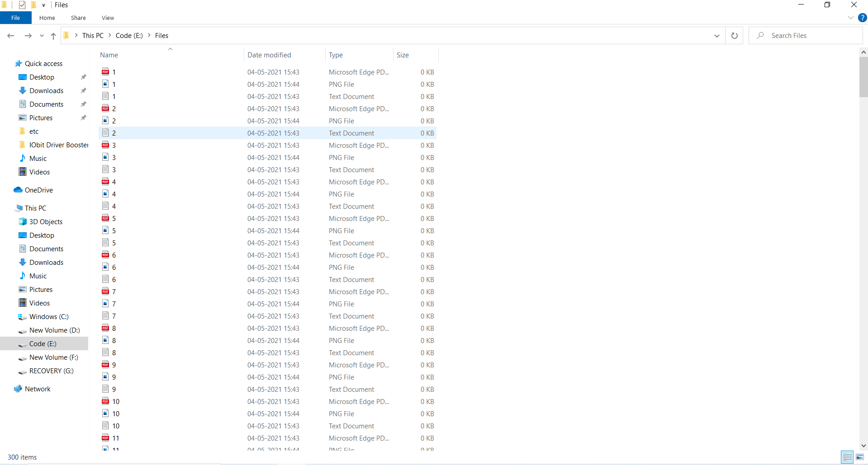Click 'Code (E:)' breadcrumb in address bar

point(129,35)
